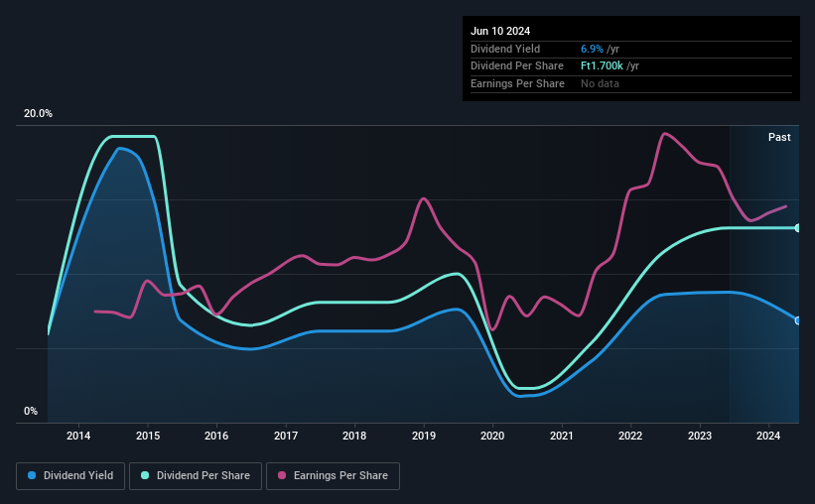Click the Dividend Yield endpoint marker
Viewport: 815px width, 504px height.
point(798,320)
